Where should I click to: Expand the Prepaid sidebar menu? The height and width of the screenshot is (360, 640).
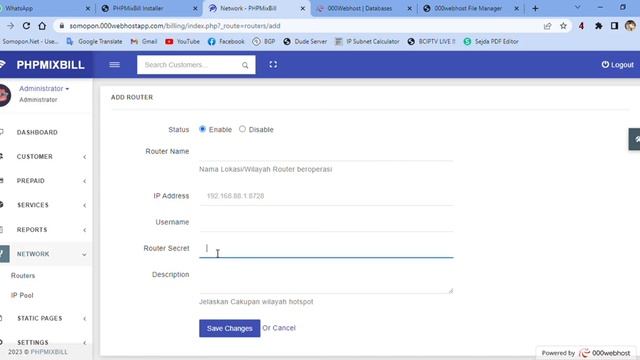(x=46, y=181)
